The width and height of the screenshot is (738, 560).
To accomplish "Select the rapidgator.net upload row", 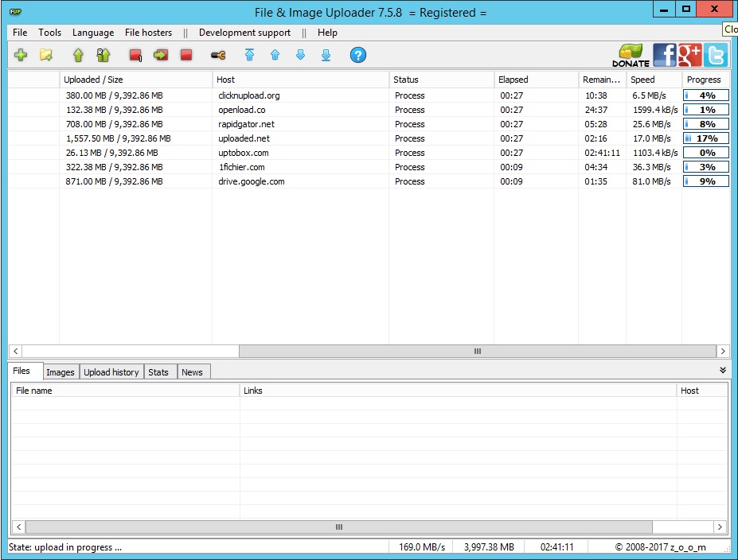I will pyautogui.click(x=247, y=124).
